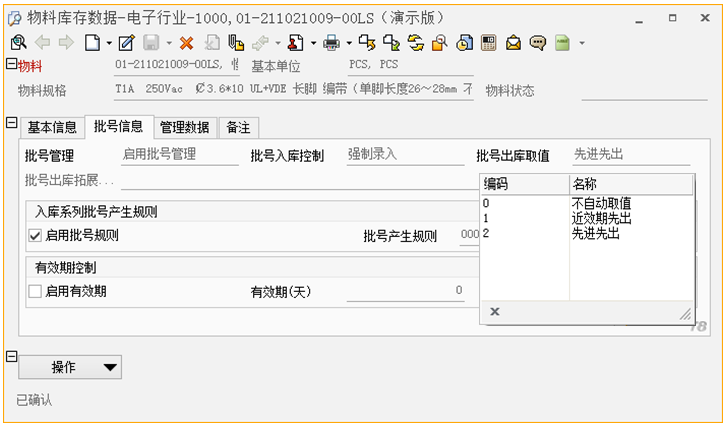Choose 不自动取值 from the popup list
727x429 pixels.
click(601, 204)
